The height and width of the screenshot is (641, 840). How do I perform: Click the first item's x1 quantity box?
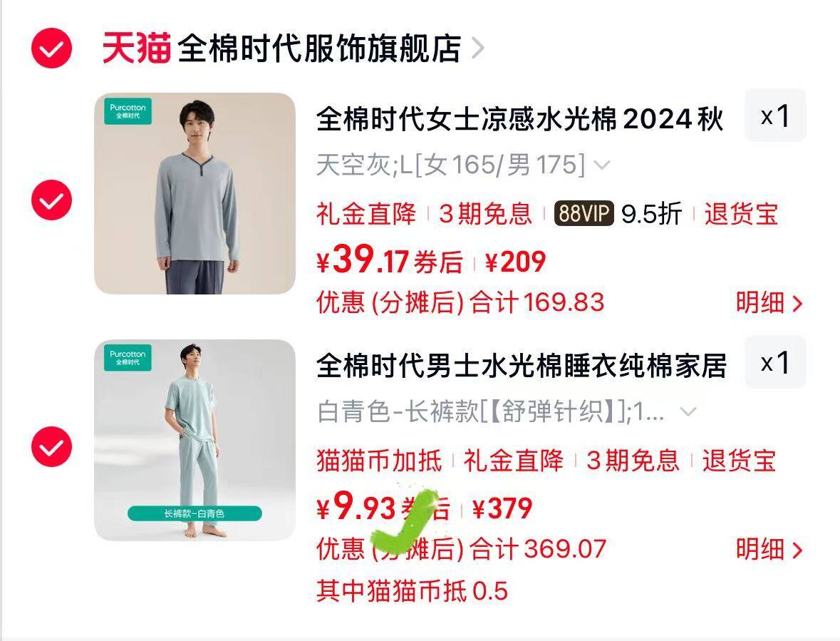[x=775, y=116]
